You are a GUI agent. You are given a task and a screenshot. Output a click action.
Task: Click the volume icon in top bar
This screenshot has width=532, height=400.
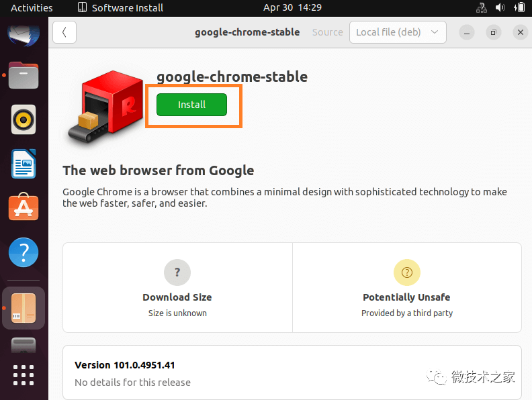(500, 7)
